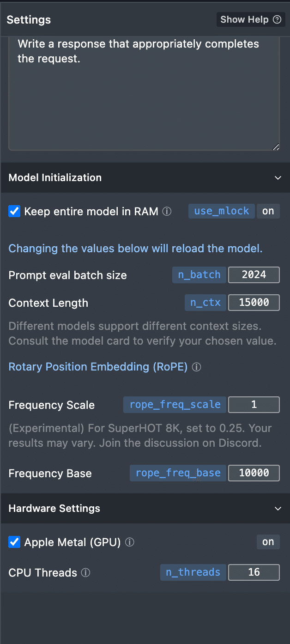Select the Context Length value field
The height and width of the screenshot is (644, 290).
(x=254, y=303)
